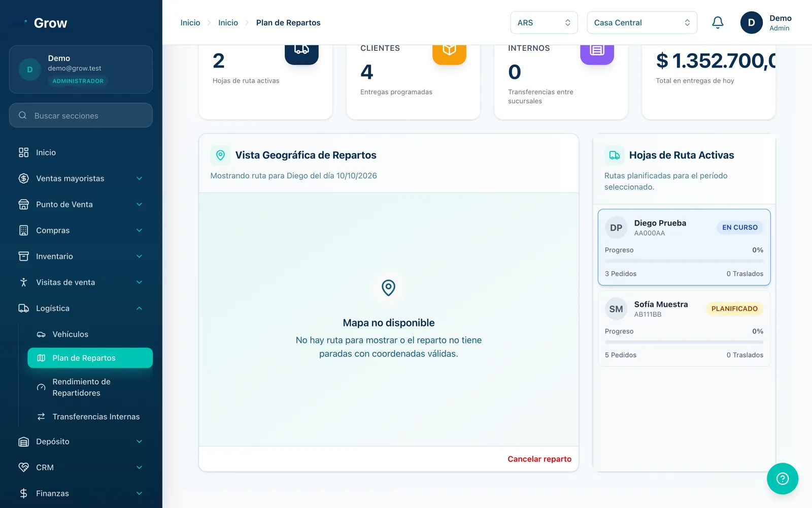Select Plan de Repartos menu item
The width and height of the screenshot is (812, 508).
click(x=90, y=358)
